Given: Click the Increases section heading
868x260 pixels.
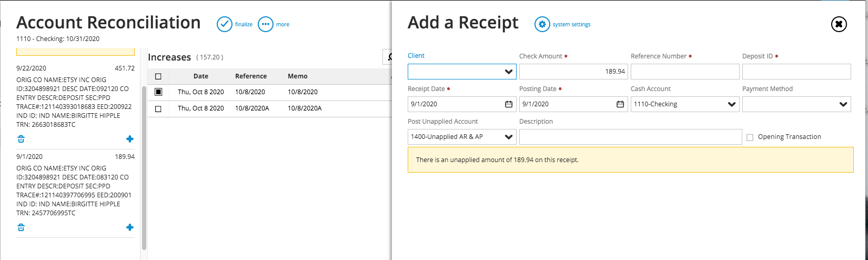Looking at the screenshot, I should tap(169, 57).
